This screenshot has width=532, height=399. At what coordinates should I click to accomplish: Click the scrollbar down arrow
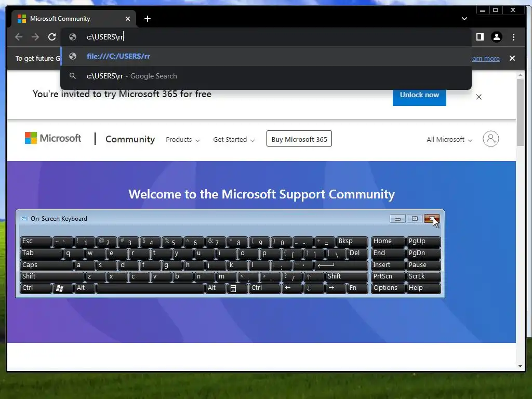[x=520, y=366]
